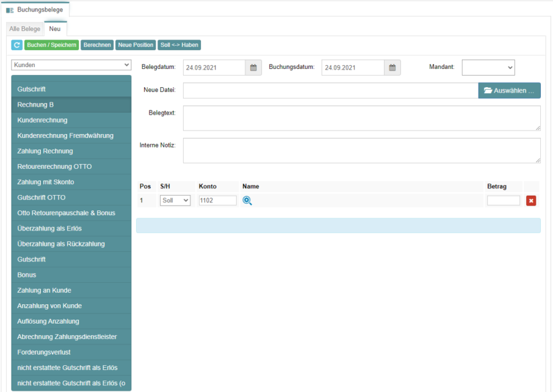Focus the Belegdatum date field
The height and width of the screenshot is (392, 553).
(x=214, y=68)
